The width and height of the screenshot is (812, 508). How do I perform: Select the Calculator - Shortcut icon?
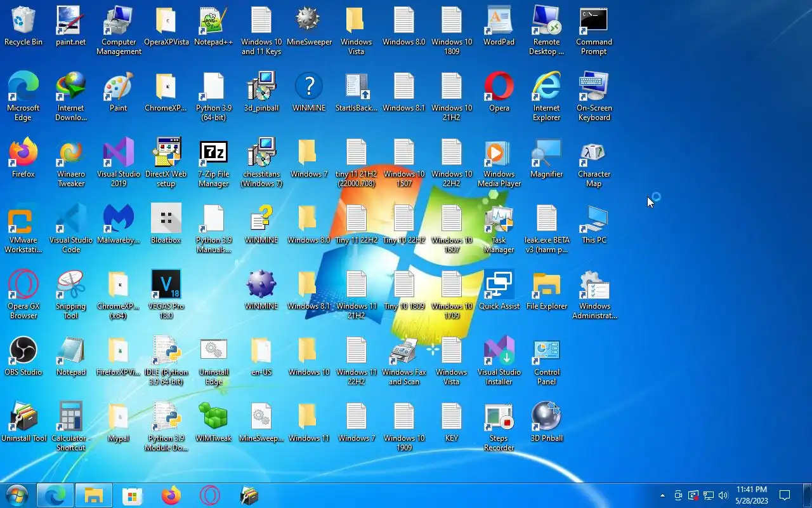tap(71, 427)
